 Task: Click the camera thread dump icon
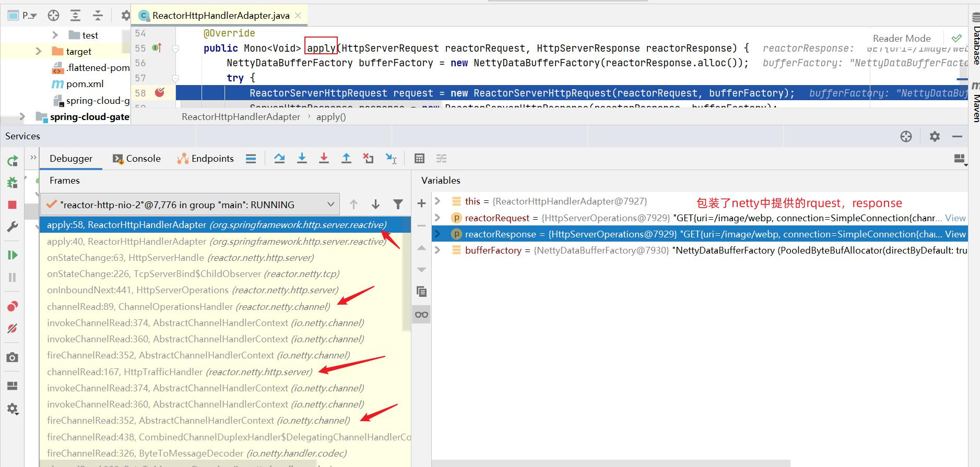coord(13,357)
